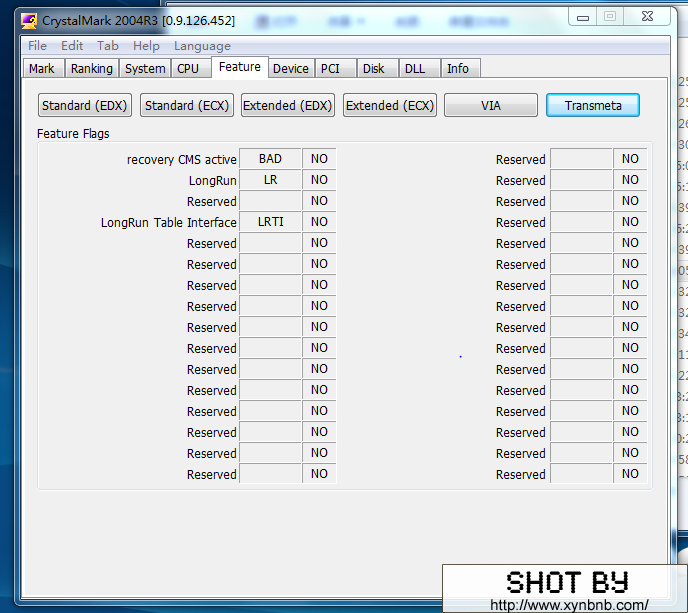Open the File menu
Image resolution: width=688 pixels, height=613 pixels.
point(37,46)
